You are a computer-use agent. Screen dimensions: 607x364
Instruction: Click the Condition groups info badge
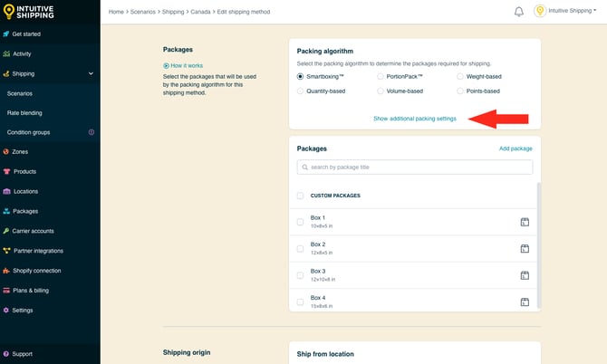(92, 132)
